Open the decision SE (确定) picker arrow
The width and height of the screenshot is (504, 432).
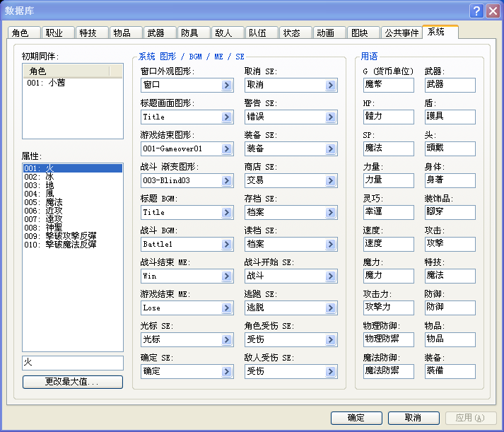coord(227,372)
